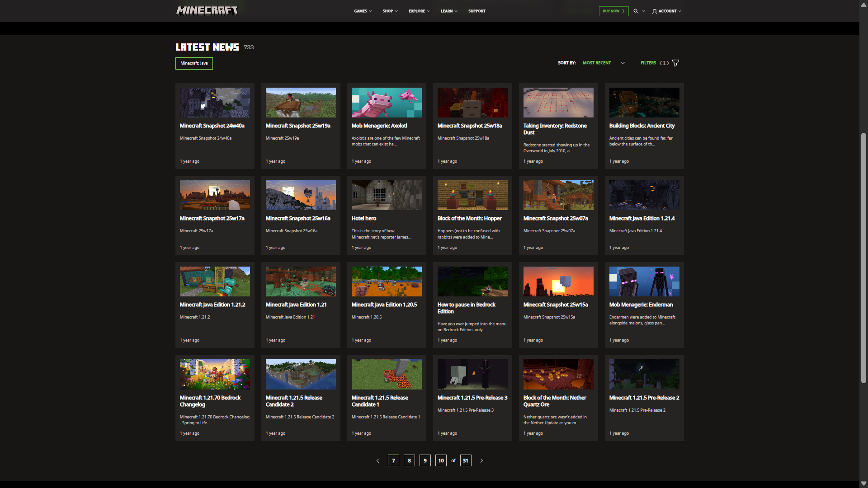Open the Most Recent sort dropdown

[x=604, y=63]
